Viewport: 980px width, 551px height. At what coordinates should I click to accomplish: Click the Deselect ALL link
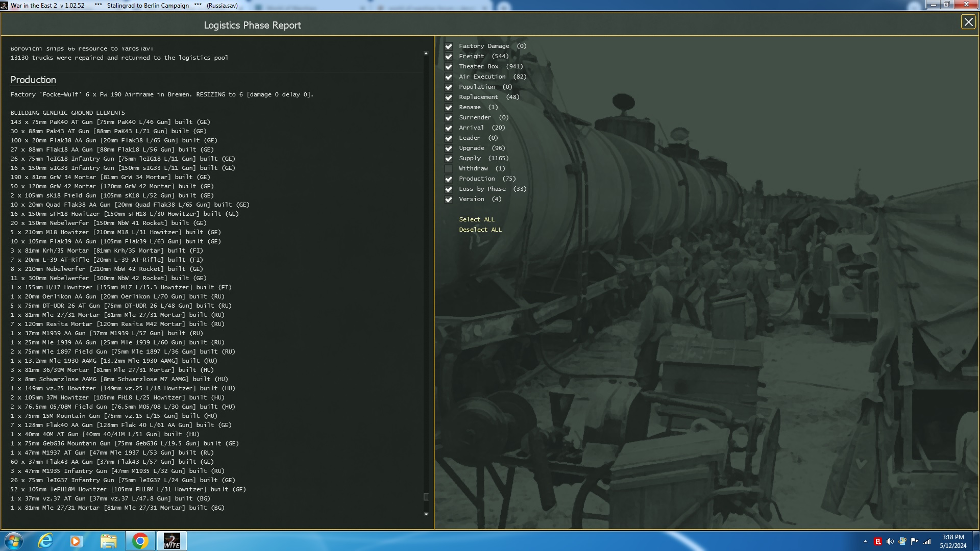(480, 230)
